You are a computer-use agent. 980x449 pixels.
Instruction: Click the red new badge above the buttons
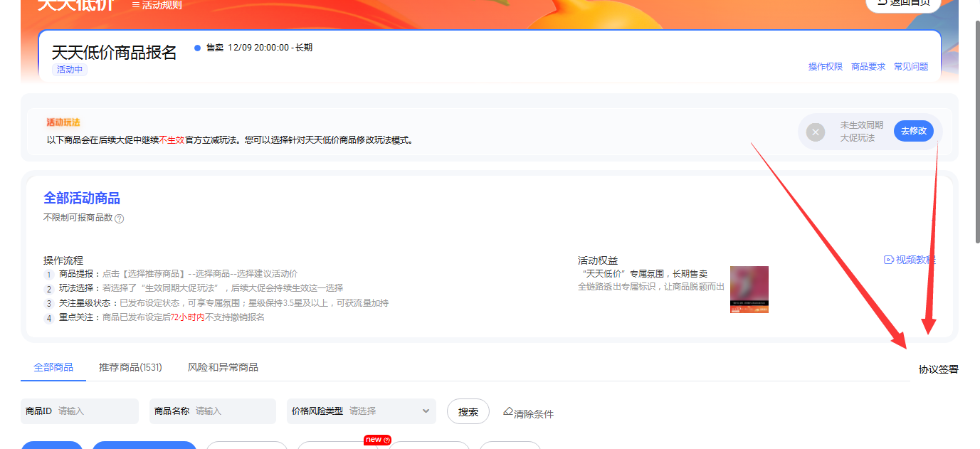click(377, 440)
